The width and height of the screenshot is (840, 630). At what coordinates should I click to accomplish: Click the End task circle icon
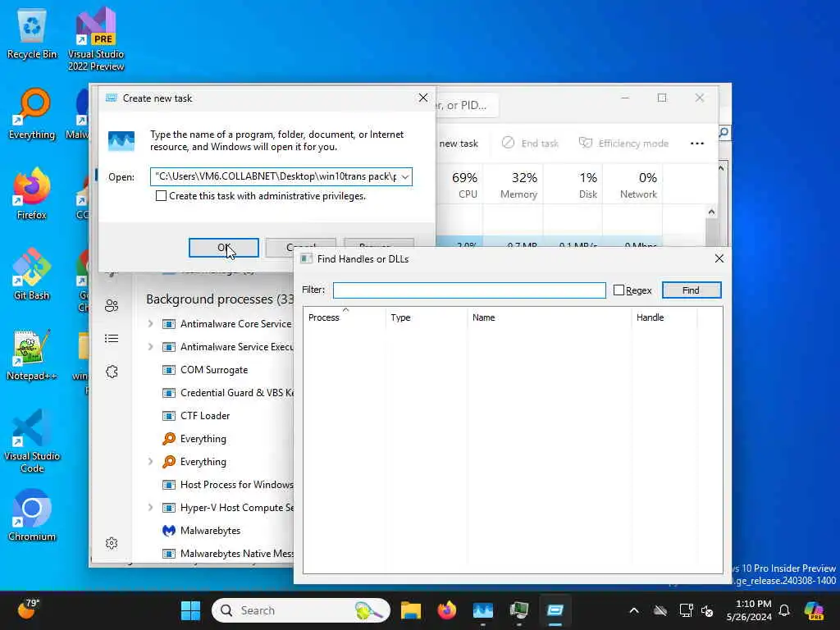508,143
